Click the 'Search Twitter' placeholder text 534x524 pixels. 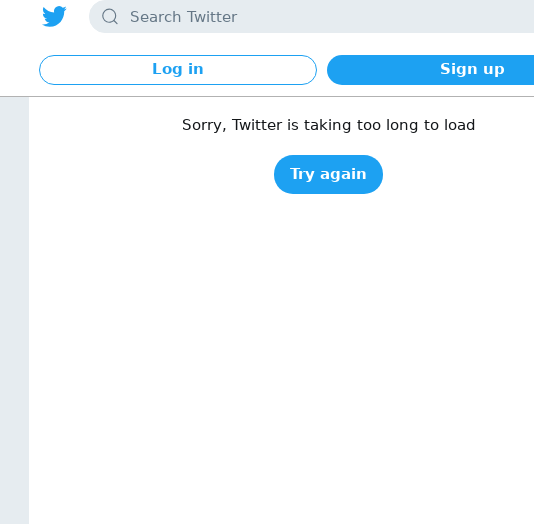click(183, 17)
